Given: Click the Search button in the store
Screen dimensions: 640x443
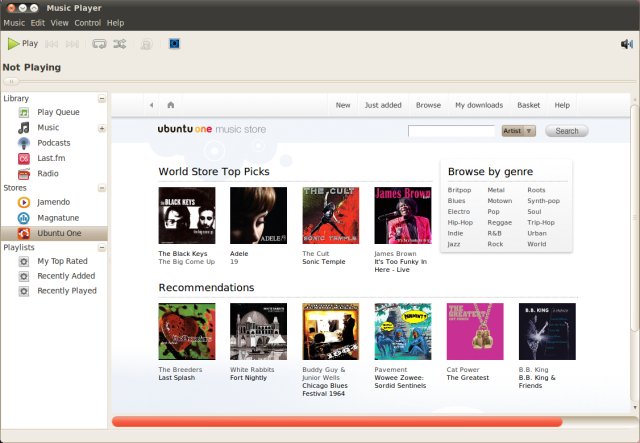Looking at the screenshot, I should point(566,131).
